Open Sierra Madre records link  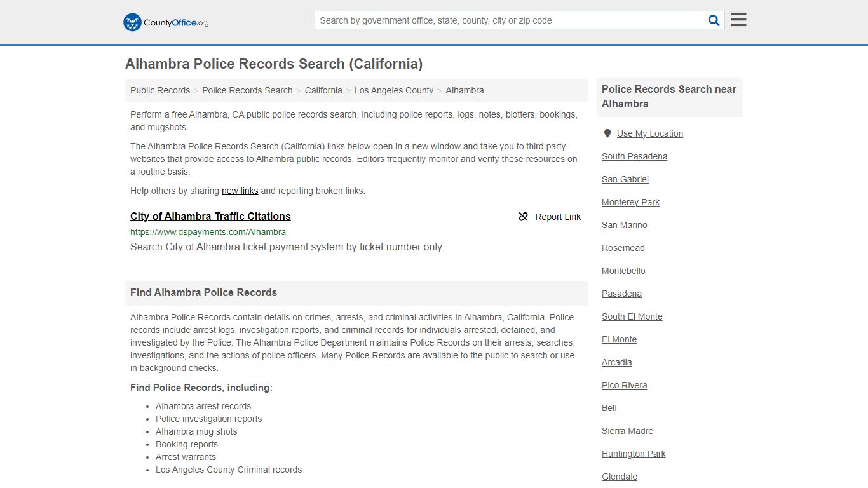(628, 431)
